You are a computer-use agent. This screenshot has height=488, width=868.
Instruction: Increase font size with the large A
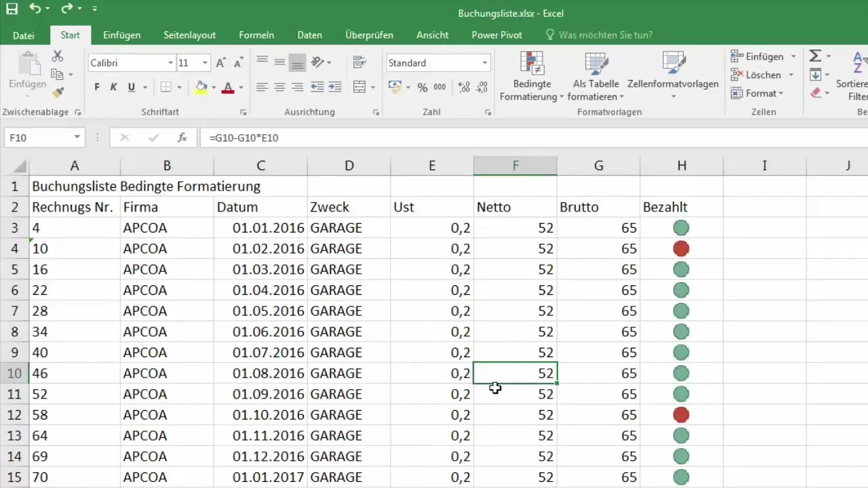click(220, 63)
